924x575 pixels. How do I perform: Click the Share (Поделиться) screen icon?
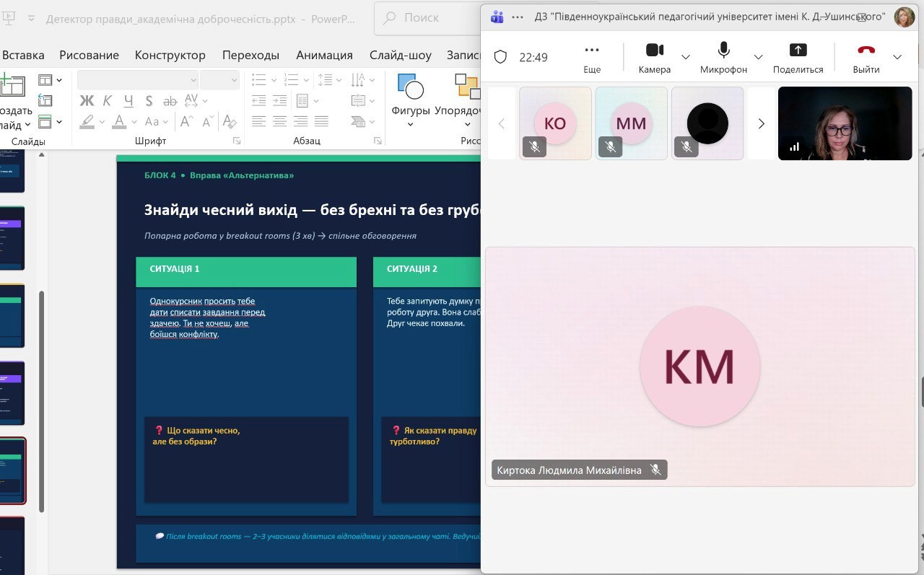tap(798, 51)
